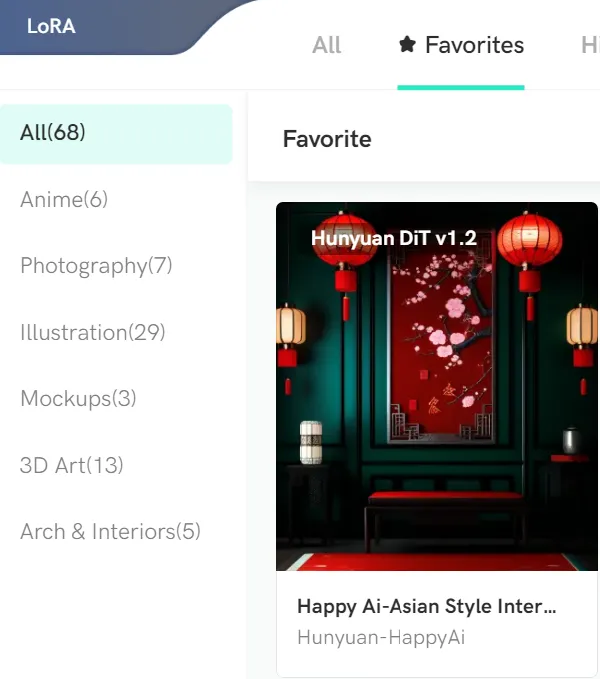Open the Happy Ai-Asian Style Inter… title
600x679 pixels.
(x=426, y=606)
